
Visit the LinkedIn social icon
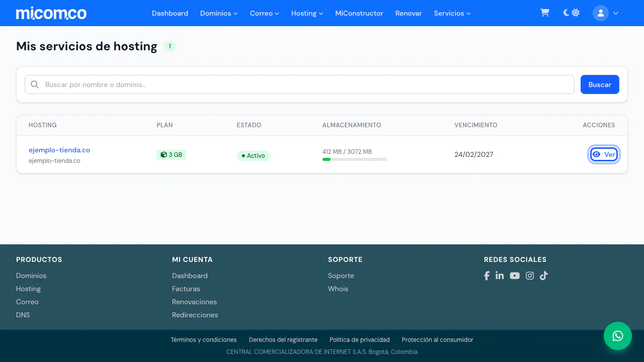pos(500,276)
